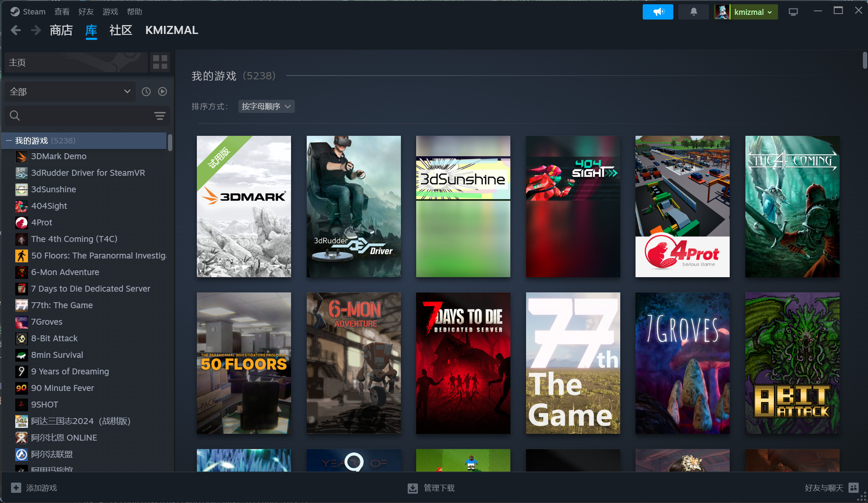Click the 阿尔法联盟 sidebar icon
The image size is (868, 503).
(22, 455)
